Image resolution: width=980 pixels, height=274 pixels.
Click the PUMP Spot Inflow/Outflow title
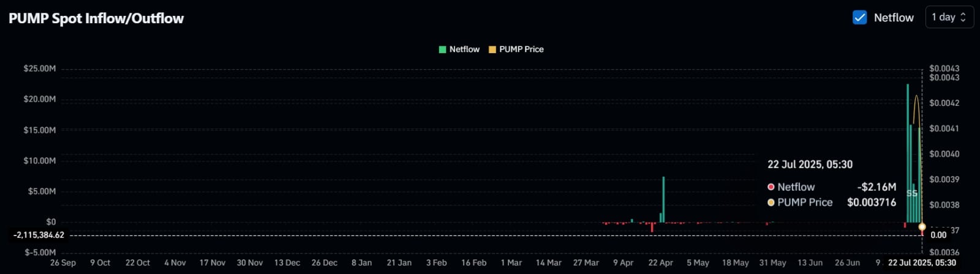click(96, 18)
